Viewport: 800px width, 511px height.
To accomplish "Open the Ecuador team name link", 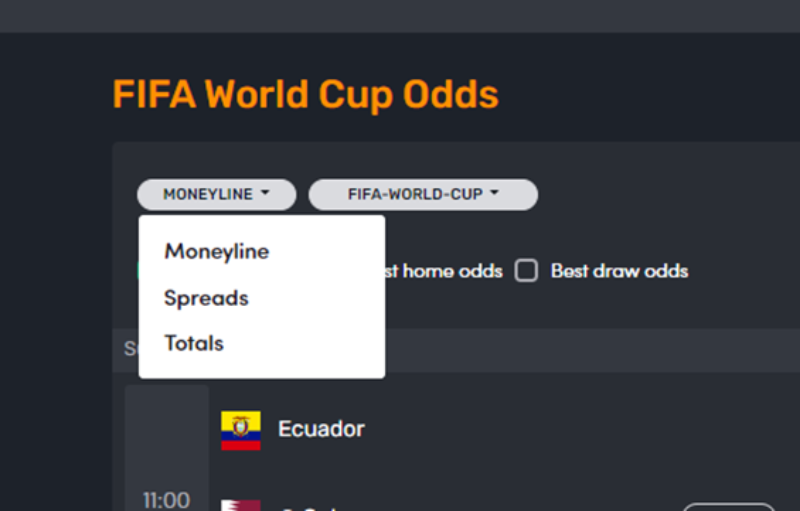I will [x=321, y=429].
